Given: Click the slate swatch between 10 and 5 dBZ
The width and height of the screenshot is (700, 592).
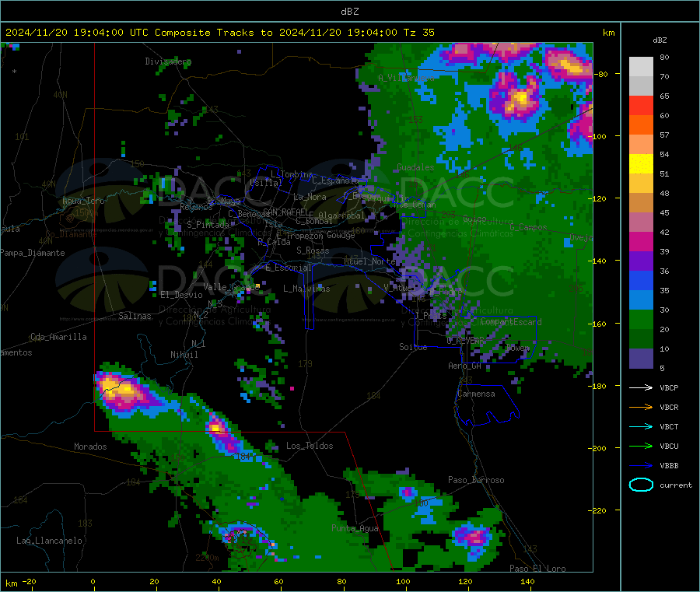Looking at the screenshot, I should (x=641, y=359).
